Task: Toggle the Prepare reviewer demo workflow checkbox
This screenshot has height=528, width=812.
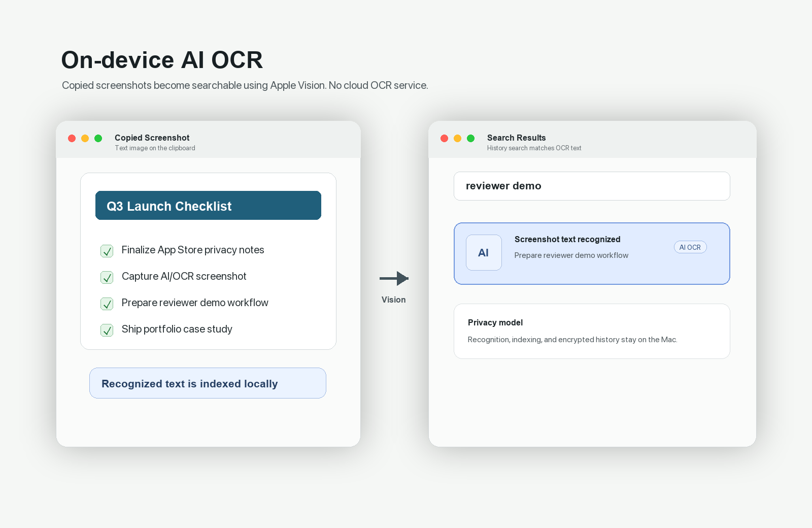Action: click(x=107, y=304)
